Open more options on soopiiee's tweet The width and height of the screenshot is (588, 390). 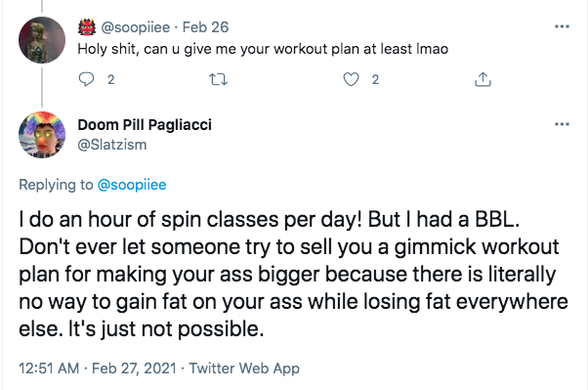coord(562,26)
